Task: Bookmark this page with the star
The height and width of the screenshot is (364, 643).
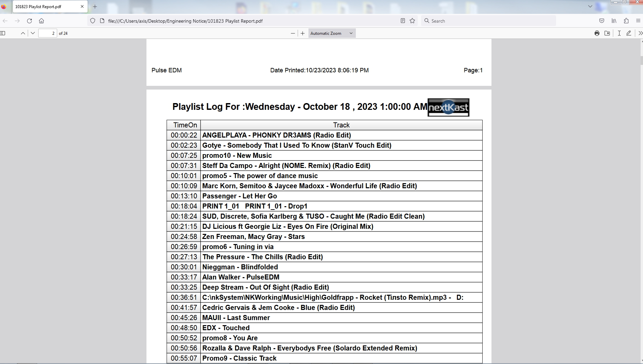Action: click(412, 21)
